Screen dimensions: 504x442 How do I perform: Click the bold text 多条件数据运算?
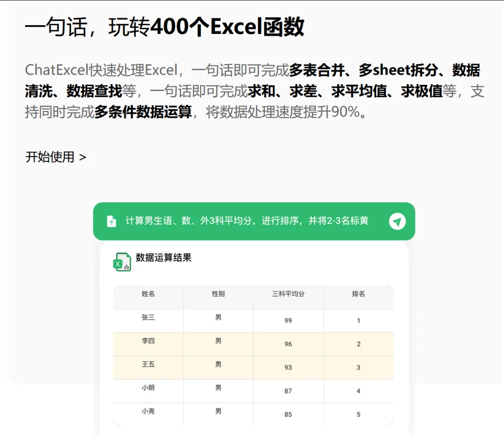(x=143, y=112)
